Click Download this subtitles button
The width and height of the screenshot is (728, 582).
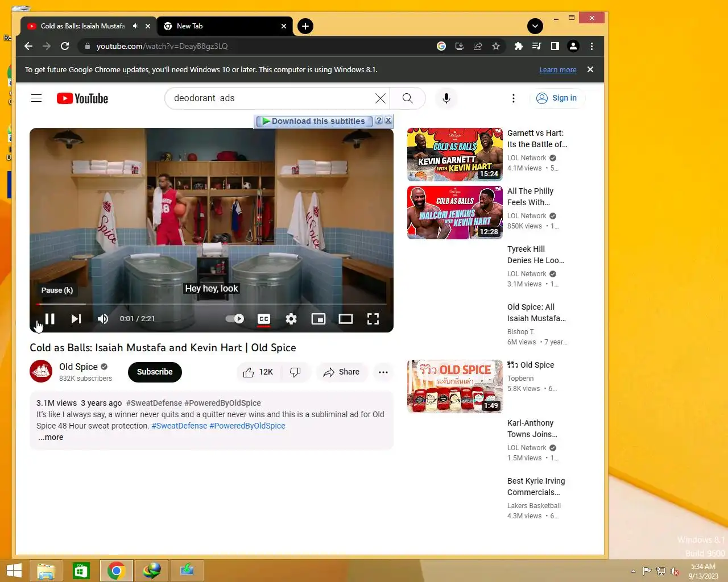[314, 121]
